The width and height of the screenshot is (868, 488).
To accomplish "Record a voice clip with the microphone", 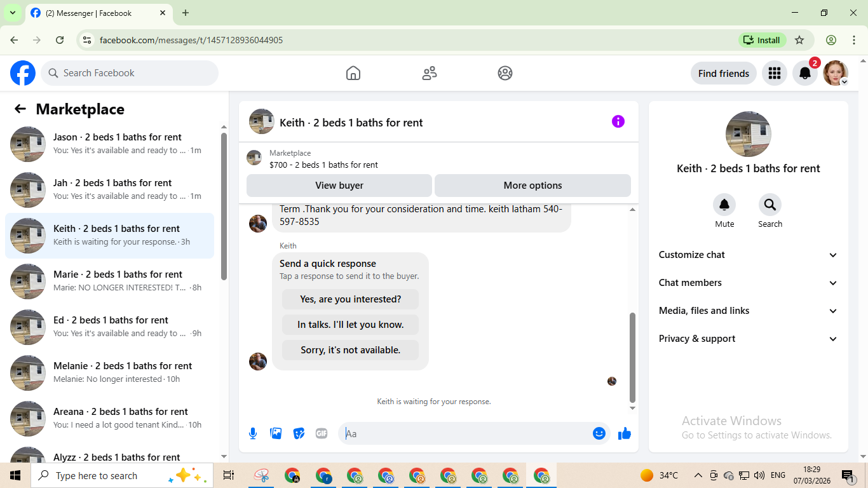I will (253, 433).
